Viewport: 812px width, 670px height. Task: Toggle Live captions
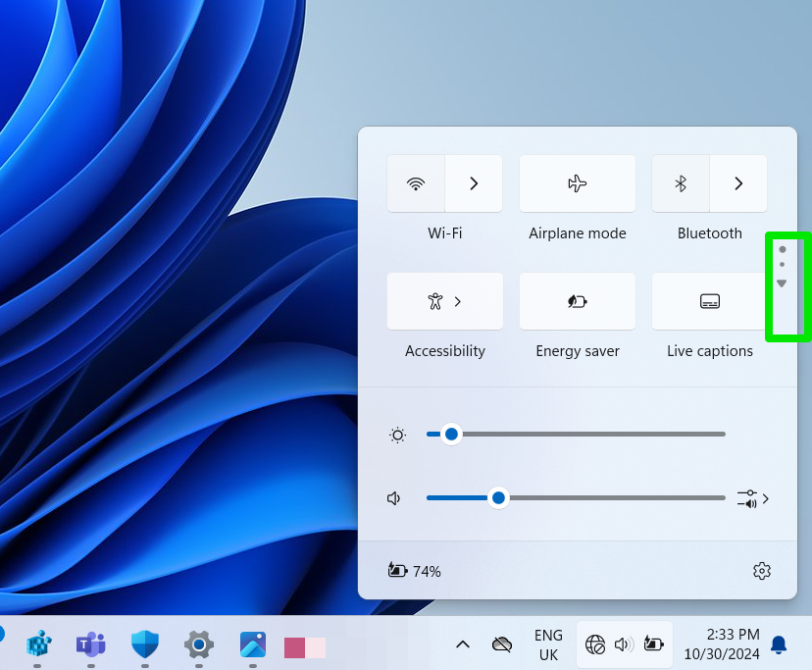coord(709,301)
